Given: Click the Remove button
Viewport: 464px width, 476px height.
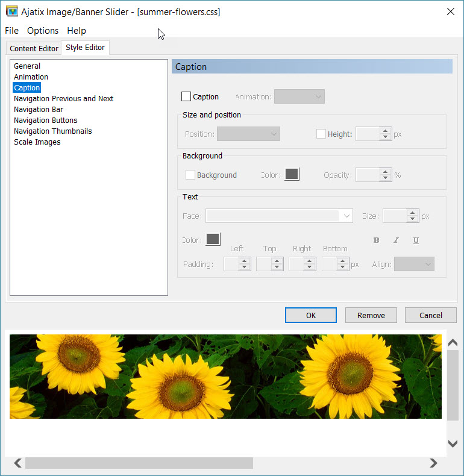Looking at the screenshot, I should click(x=371, y=315).
